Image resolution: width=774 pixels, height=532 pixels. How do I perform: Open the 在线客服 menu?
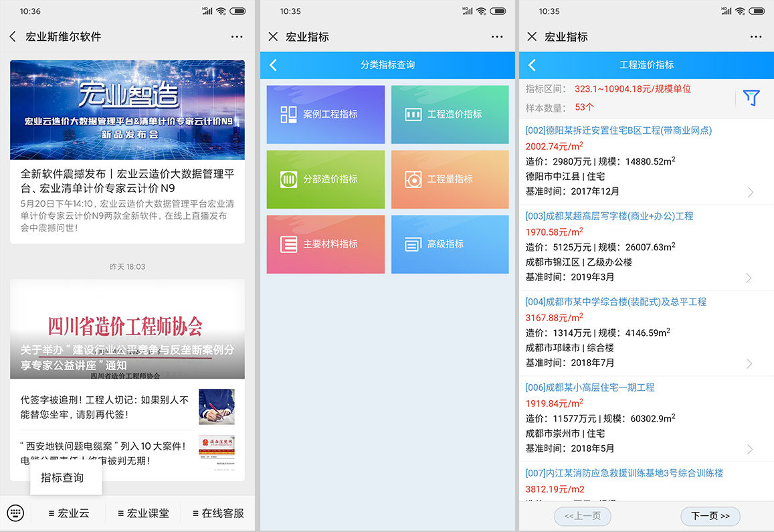(x=215, y=513)
